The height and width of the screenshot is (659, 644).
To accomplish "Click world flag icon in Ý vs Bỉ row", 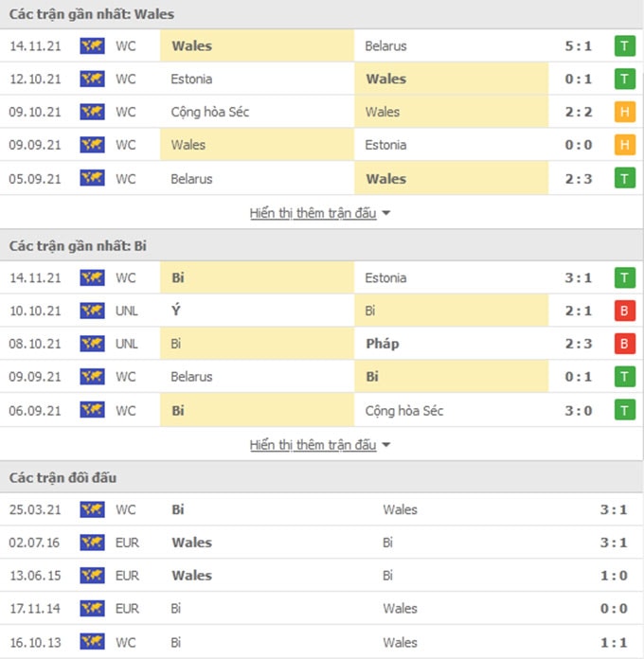I will tap(92, 311).
